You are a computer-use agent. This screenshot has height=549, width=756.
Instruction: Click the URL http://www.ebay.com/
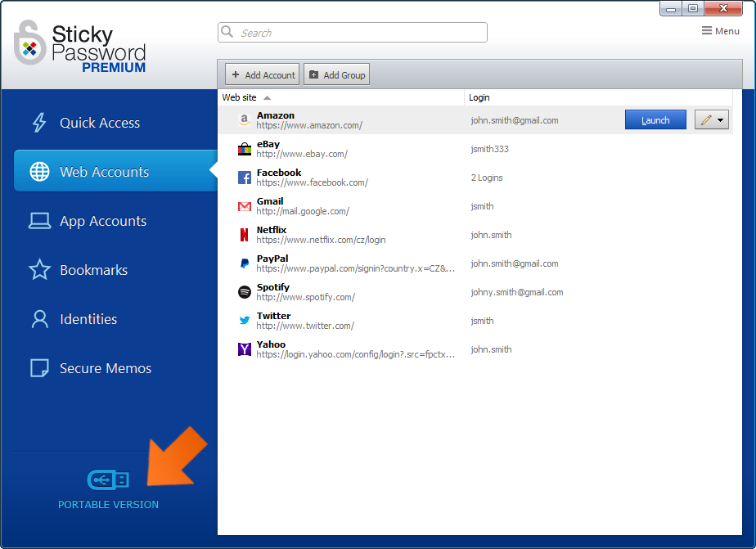click(x=302, y=154)
